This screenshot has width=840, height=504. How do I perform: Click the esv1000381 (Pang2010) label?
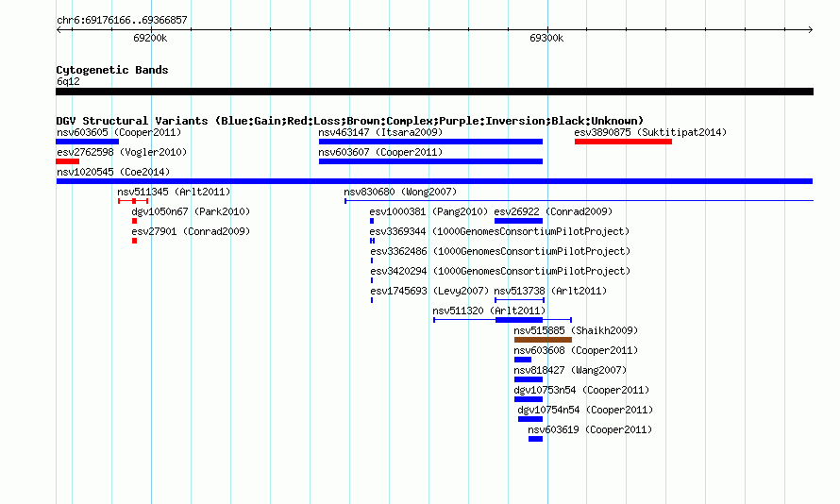(428, 211)
